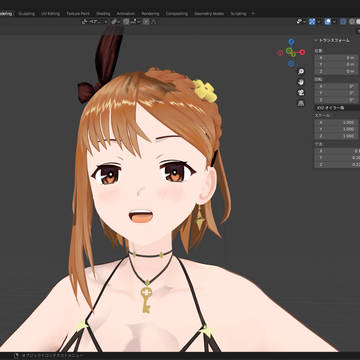Switch to the Animation workspace tab
Screen dimensions: 360x360
click(125, 14)
